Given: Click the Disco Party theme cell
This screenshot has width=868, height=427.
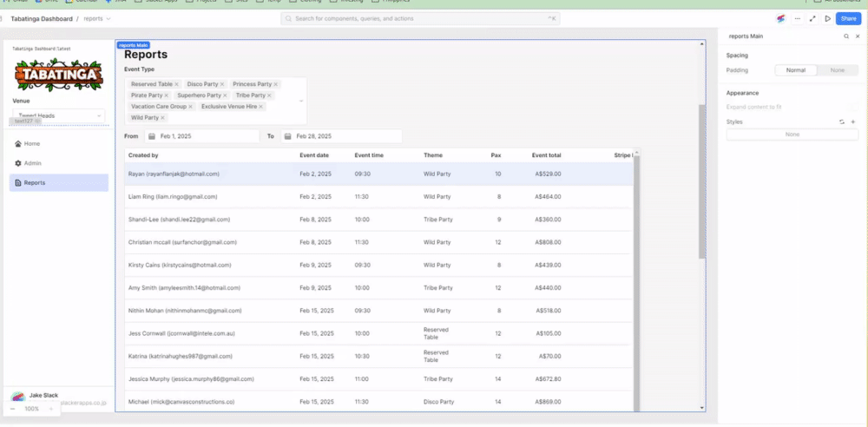Looking at the screenshot, I should 439,402.
